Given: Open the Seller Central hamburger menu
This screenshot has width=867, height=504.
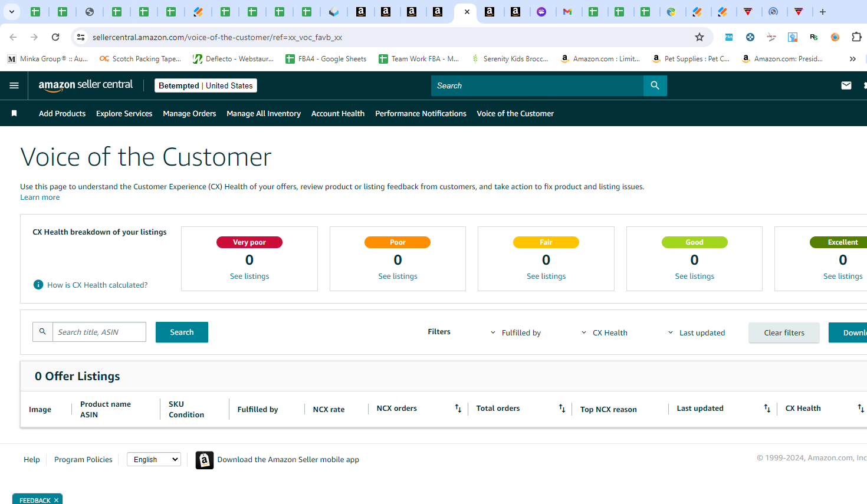Looking at the screenshot, I should coord(14,85).
